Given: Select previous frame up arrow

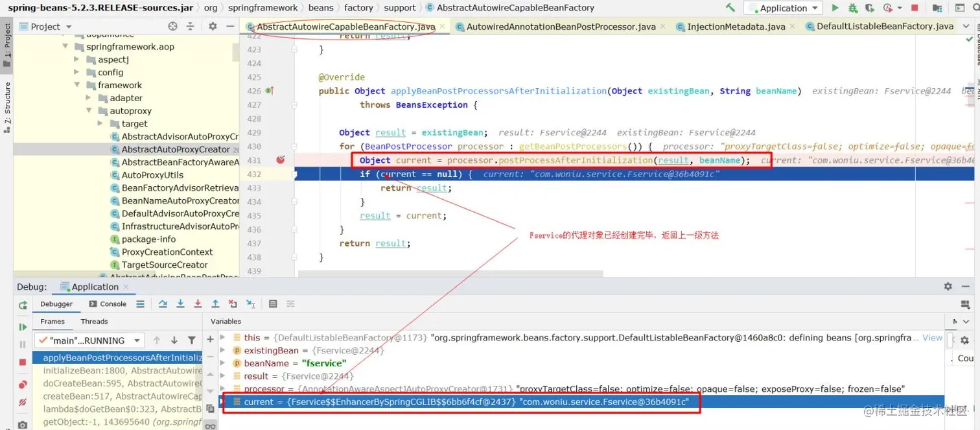Looking at the screenshot, I should (x=156, y=340).
